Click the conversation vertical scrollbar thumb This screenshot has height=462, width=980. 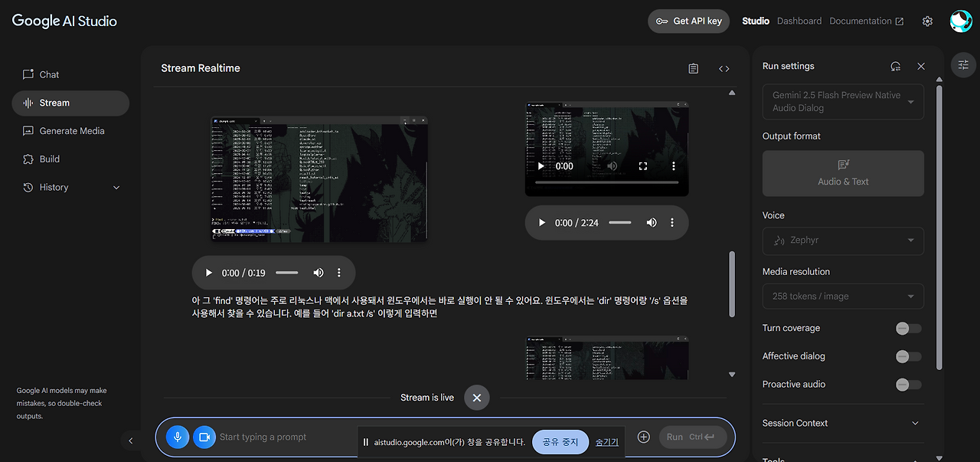[x=731, y=283]
